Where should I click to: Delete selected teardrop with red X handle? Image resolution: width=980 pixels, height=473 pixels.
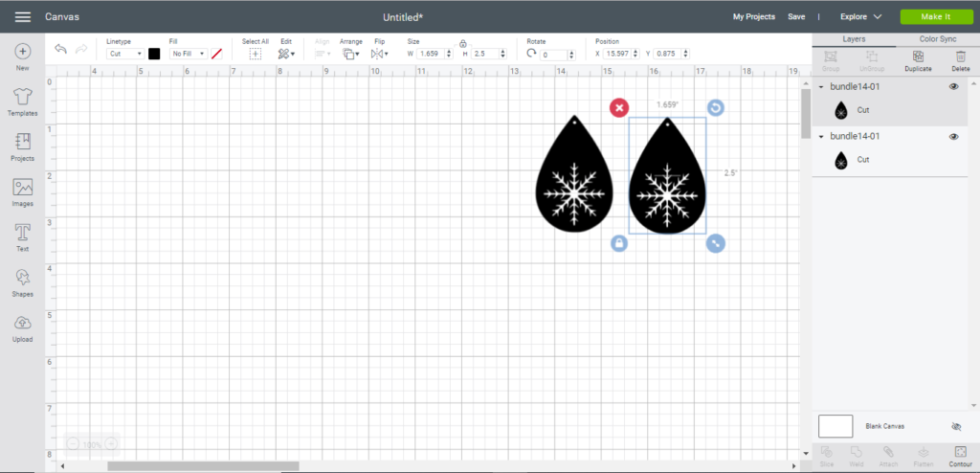click(619, 108)
